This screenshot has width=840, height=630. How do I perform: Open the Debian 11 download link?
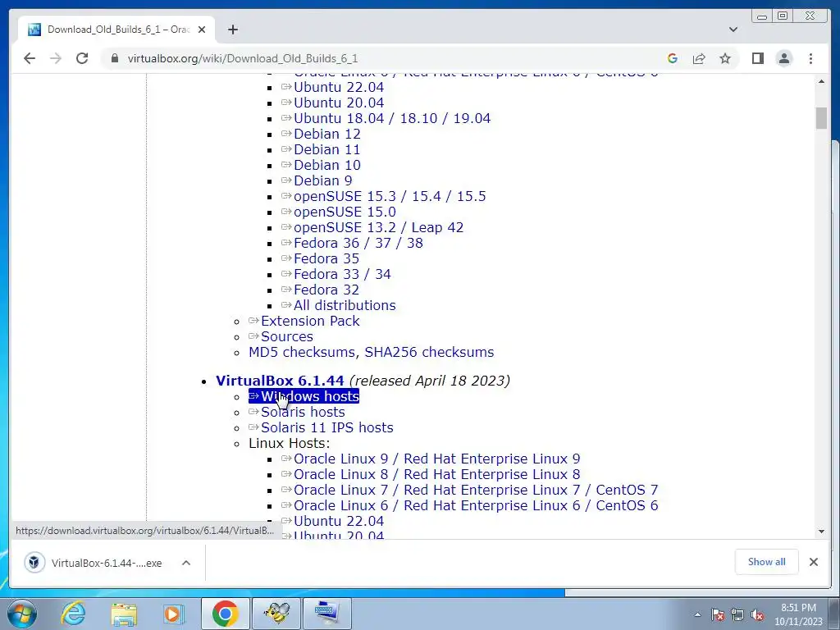click(326, 149)
